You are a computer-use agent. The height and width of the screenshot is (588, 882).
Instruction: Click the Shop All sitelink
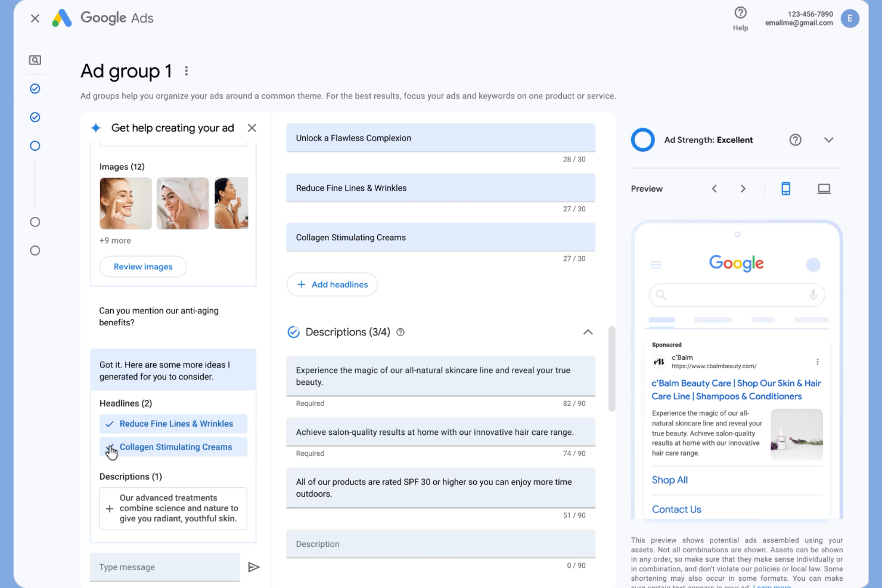tap(670, 480)
